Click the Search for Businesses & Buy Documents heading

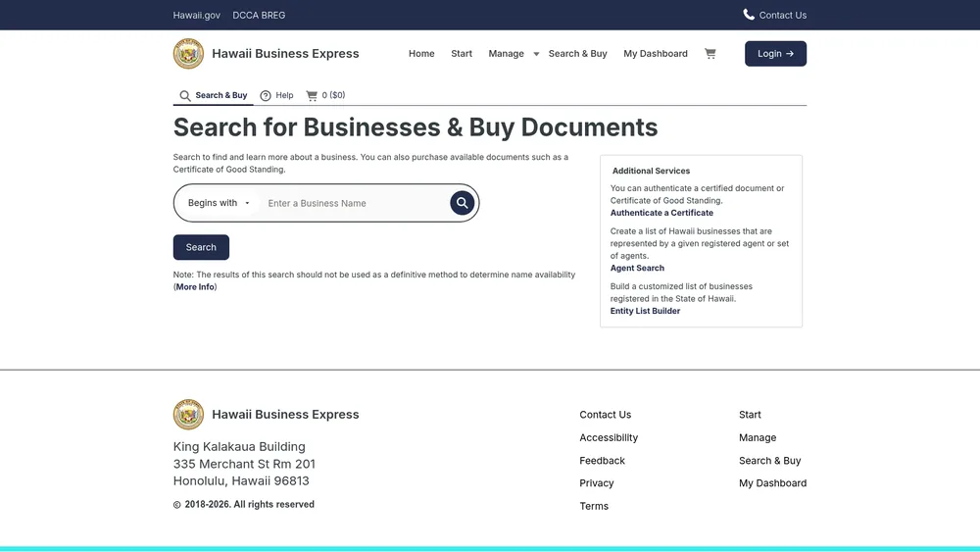pyautogui.click(x=416, y=127)
